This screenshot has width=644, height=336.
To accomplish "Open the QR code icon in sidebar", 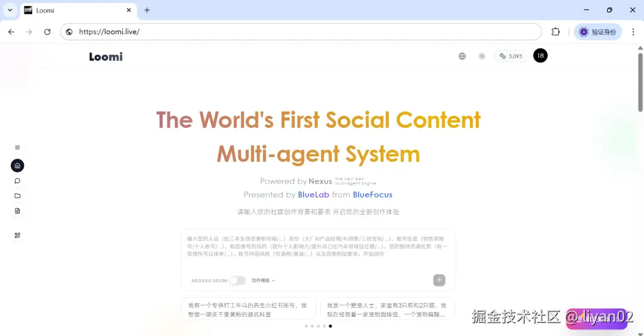I will pyautogui.click(x=17, y=236).
